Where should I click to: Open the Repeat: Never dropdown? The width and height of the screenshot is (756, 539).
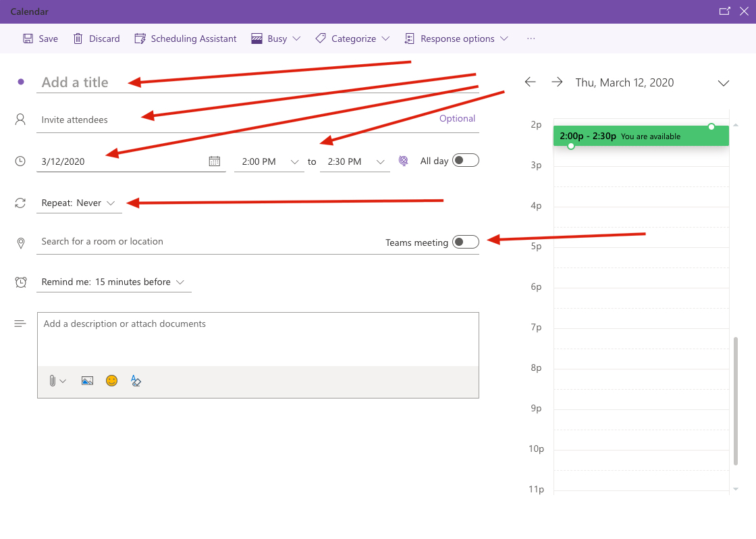(x=79, y=203)
